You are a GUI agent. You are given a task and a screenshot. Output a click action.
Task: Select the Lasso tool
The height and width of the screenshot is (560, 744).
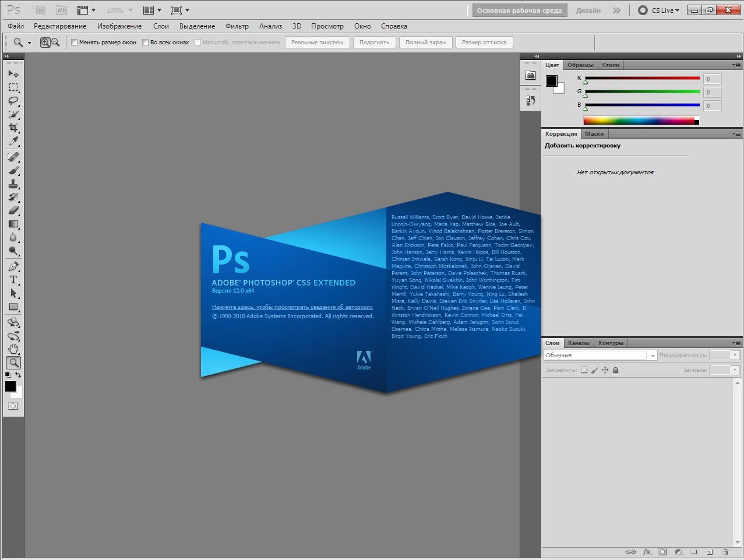(x=13, y=101)
